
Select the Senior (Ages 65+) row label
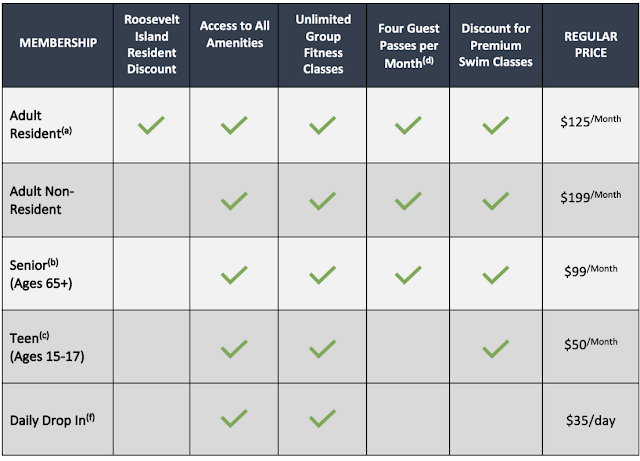coord(41,274)
